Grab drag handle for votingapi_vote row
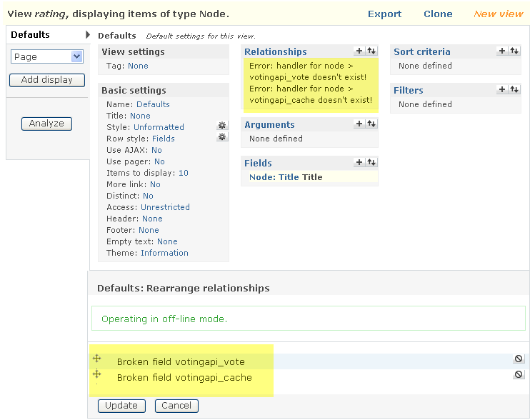This screenshot has height=420, width=530. point(97,359)
